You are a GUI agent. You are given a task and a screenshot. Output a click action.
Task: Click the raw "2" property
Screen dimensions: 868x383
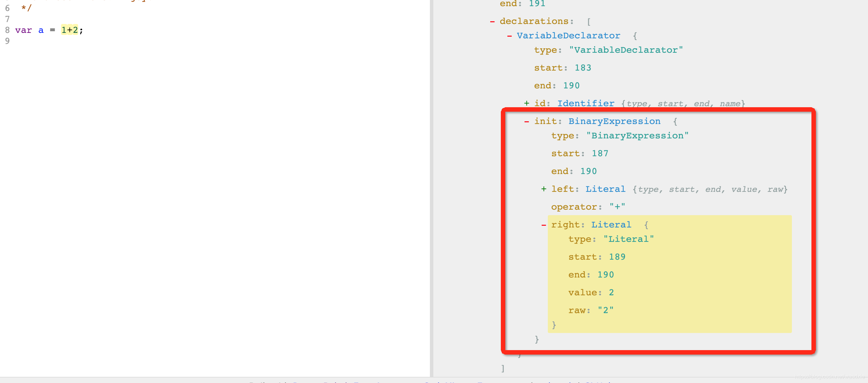click(x=591, y=310)
